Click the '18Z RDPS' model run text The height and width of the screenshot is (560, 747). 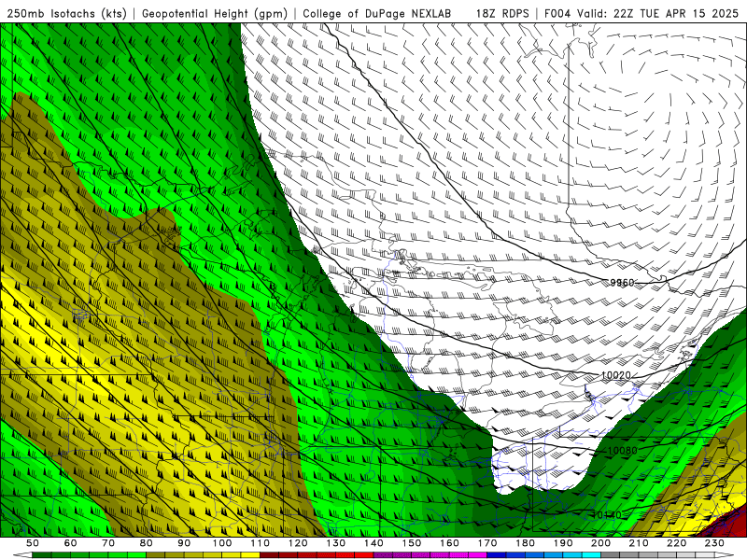click(x=502, y=13)
